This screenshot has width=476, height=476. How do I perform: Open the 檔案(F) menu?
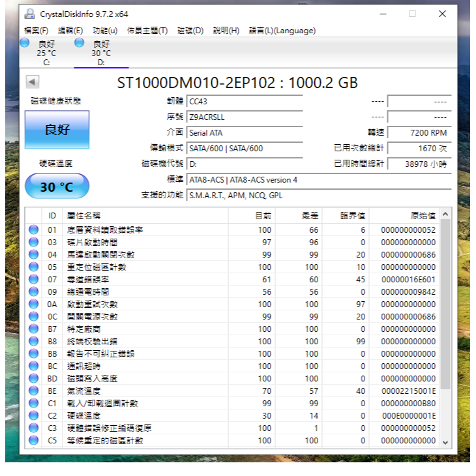36,31
